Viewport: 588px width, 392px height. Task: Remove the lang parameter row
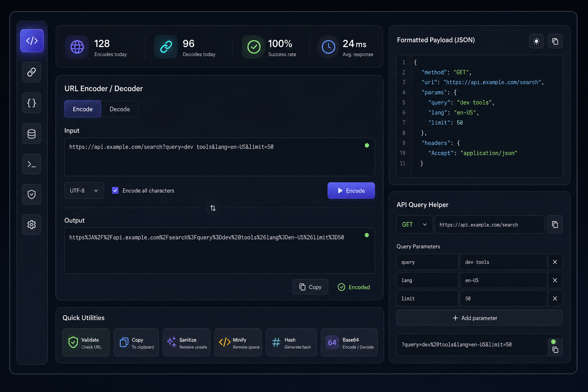pyautogui.click(x=555, y=280)
